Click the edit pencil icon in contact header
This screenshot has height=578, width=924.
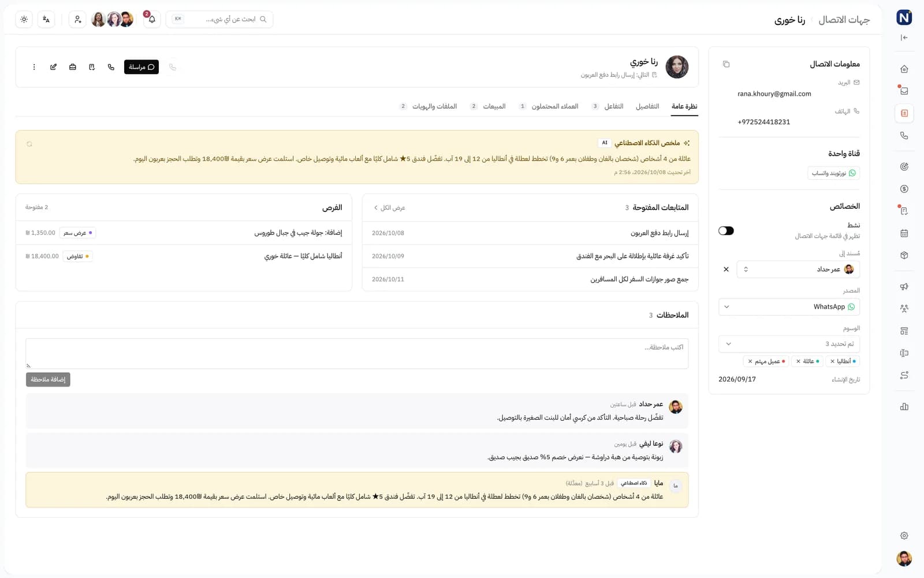point(53,67)
